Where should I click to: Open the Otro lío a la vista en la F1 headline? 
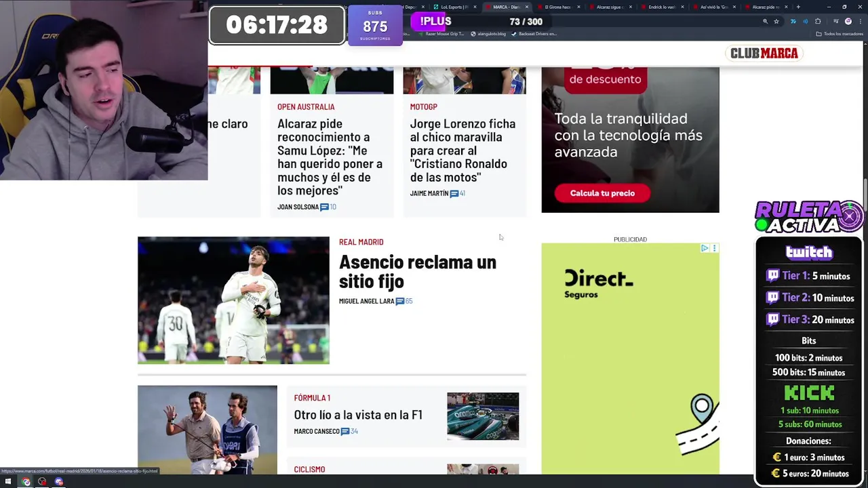click(358, 414)
